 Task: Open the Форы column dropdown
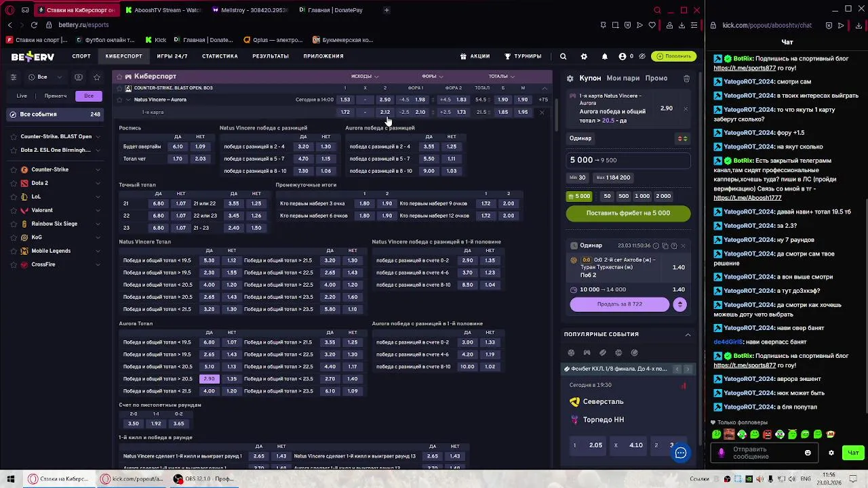click(433, 76)
